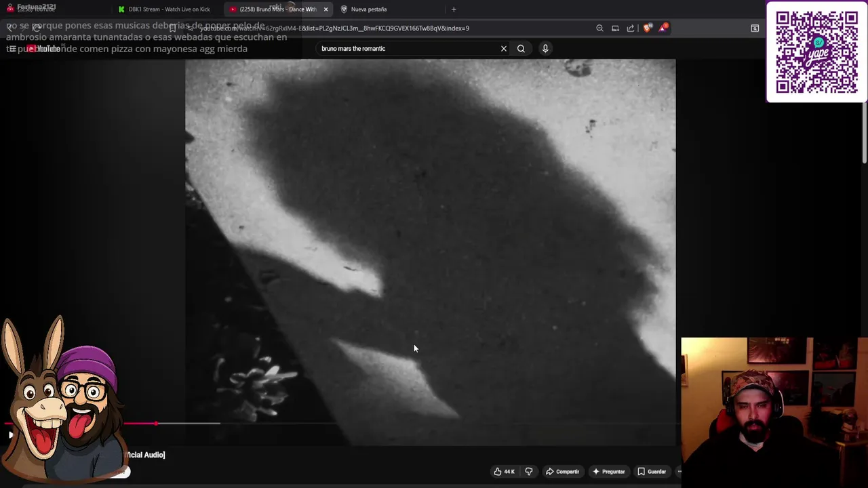Click the Preguntar AI button
The image size is (868, 488).
click(608, 472)
